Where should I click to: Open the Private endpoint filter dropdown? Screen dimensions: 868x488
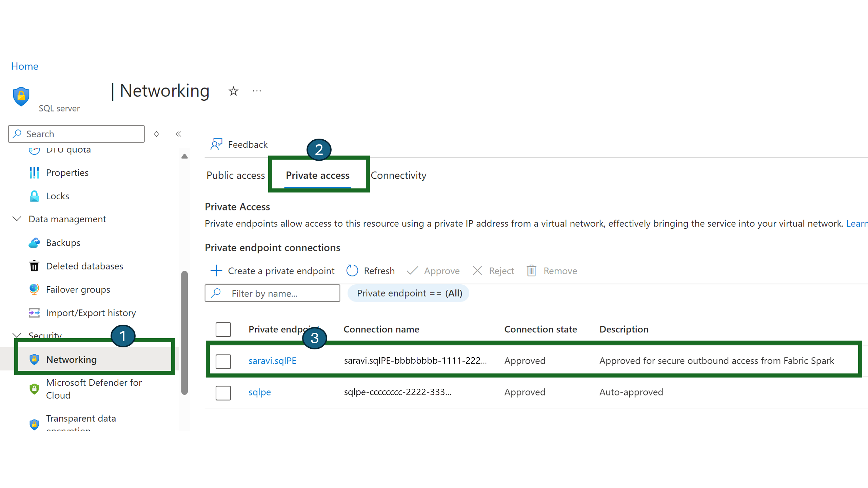tap(410, 292)
